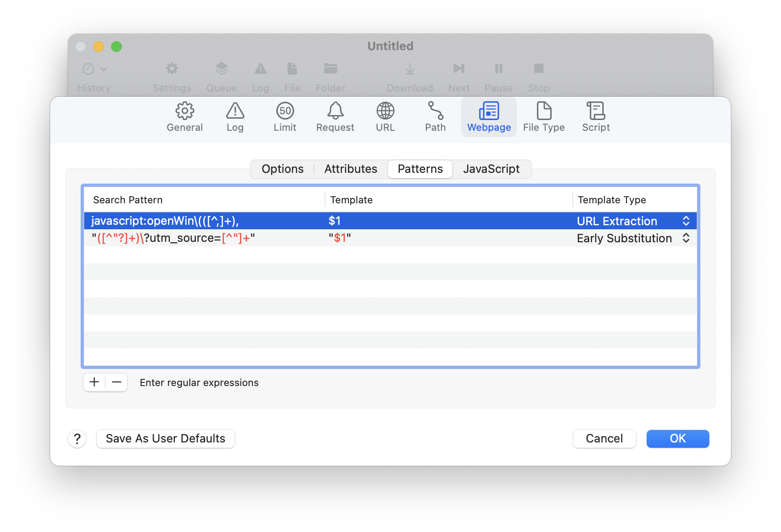Open the Limit settings pane
The image size is (781, 532).
pos(285,117)
